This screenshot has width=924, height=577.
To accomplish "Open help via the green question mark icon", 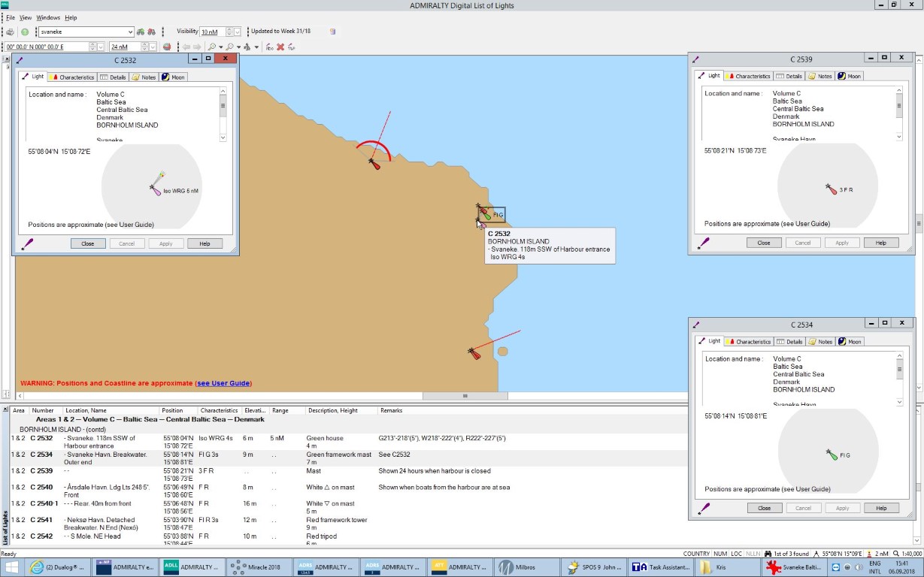I will click(25, 32).
